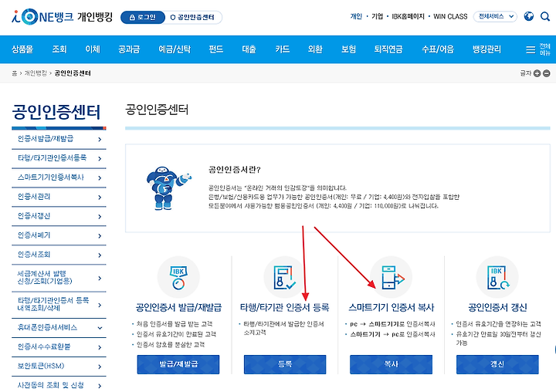Open 인증서수수료환불 sidebar item
This screenshot has height=392, width=556.
59,347
